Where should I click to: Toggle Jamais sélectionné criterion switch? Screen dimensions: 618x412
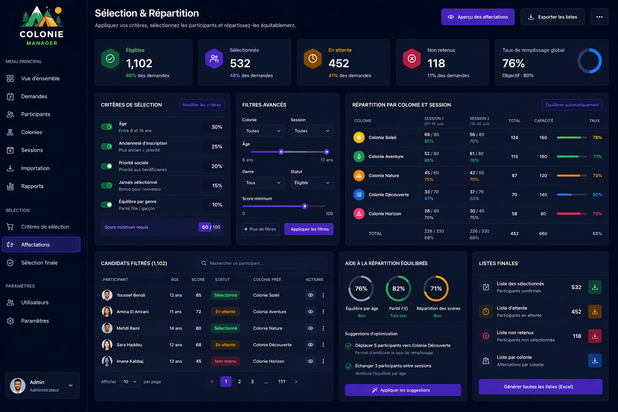(x=106, y=185)
